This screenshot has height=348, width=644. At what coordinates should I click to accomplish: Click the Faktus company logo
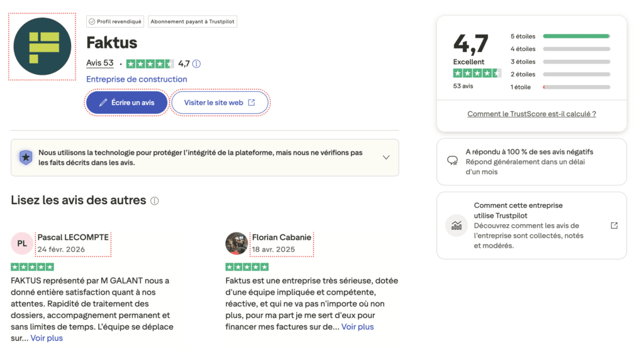(x=42, y=46)
